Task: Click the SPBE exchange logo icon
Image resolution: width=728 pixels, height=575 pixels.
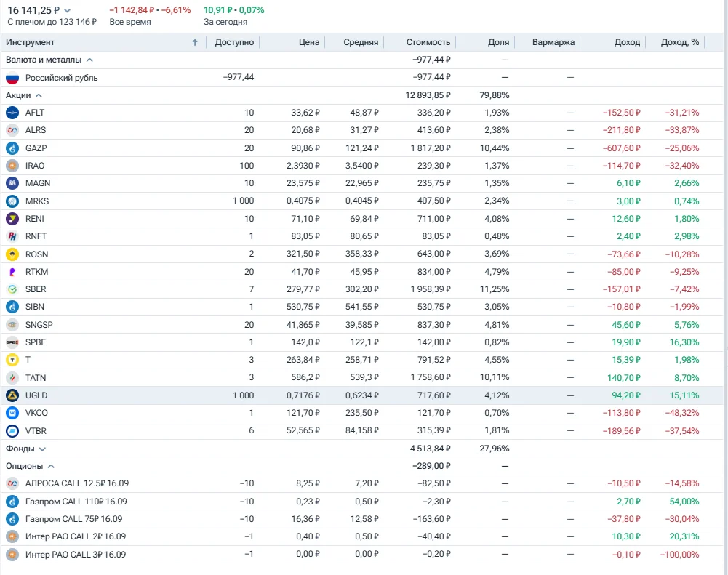Action: point(12,342)
